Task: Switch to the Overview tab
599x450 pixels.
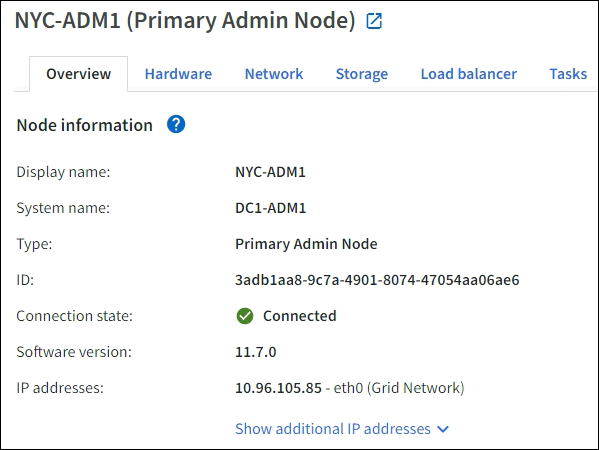Action: pyautogui.click(x=78, y=74)
